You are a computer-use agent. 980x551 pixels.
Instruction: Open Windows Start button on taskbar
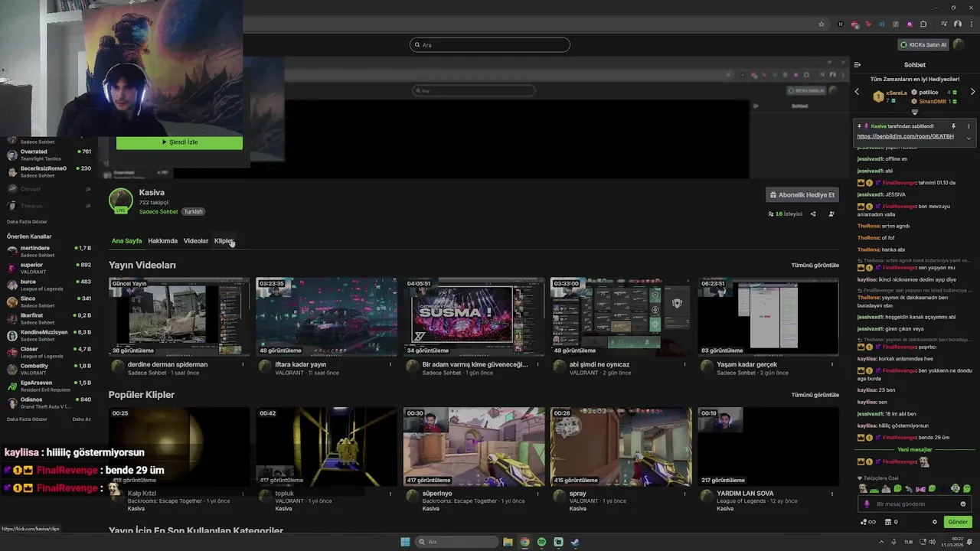(x=405, y=542)
